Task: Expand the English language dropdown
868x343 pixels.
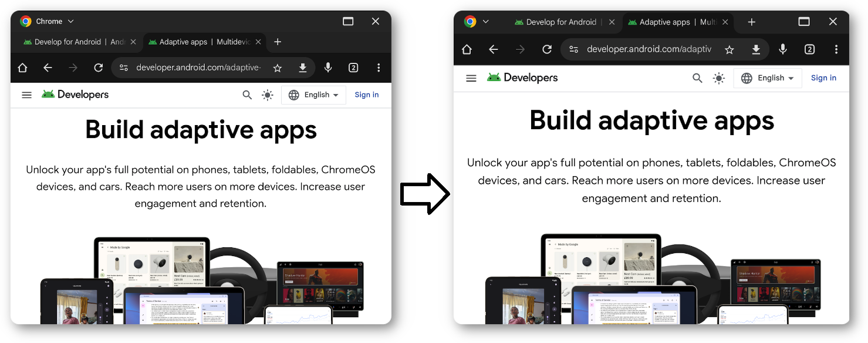Action: (x=313, y=95)
